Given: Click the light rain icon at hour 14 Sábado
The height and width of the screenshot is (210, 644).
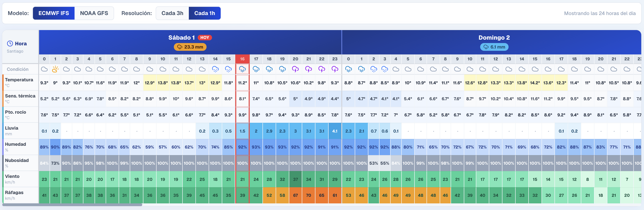Looking at the screenshot, I should point(215,69).
